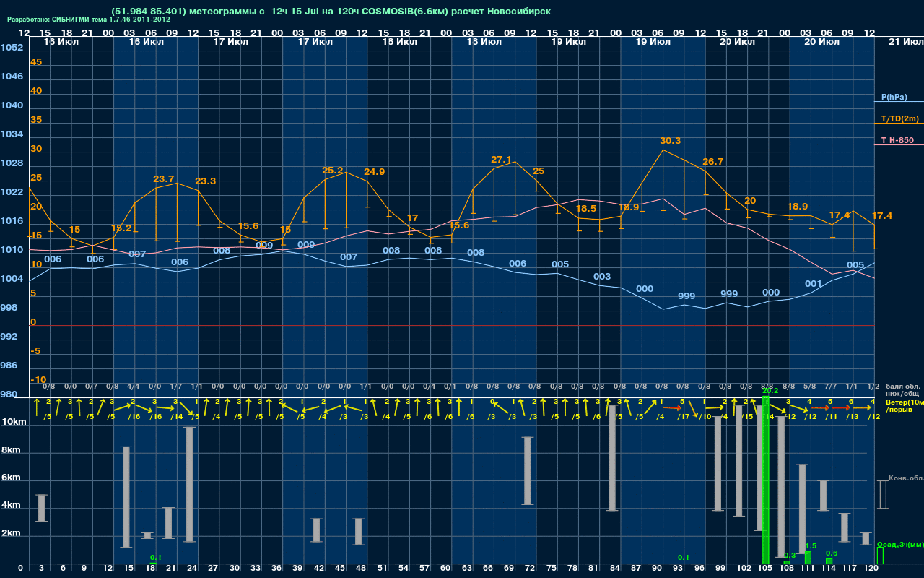Click forecast hour 24 on the bottom axis

191,569
